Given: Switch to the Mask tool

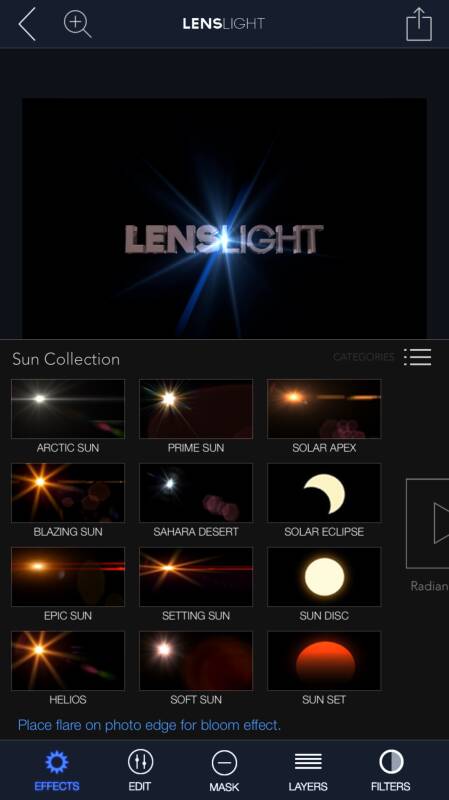Looking at the screenshot, I should pos(224,771).
